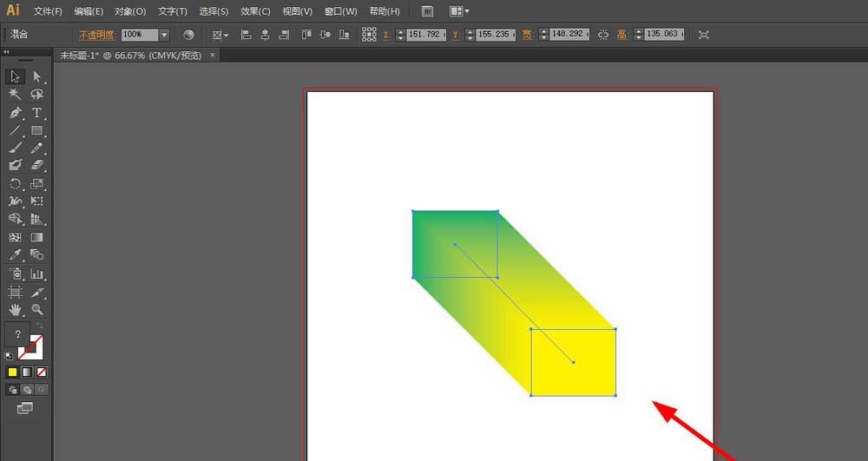868x461 pixels.
Task: Switch to Gradient paint mode button
Action: tap(27, 372)
